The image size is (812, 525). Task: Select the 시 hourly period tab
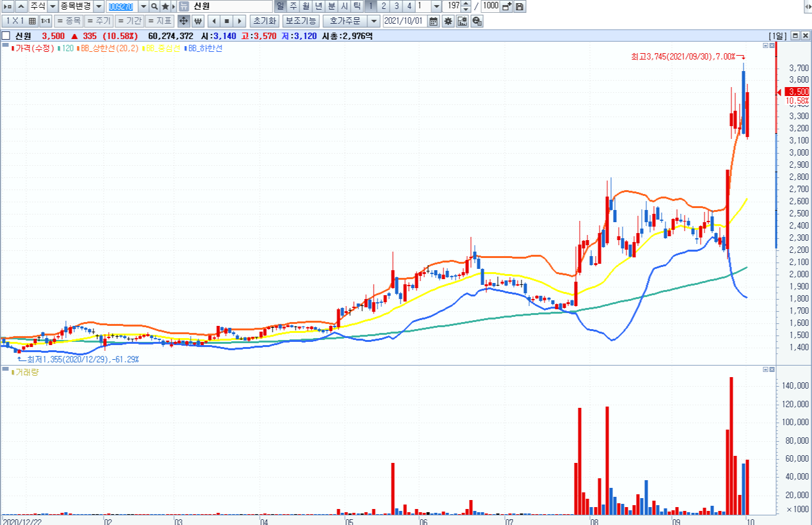point(344,6)
